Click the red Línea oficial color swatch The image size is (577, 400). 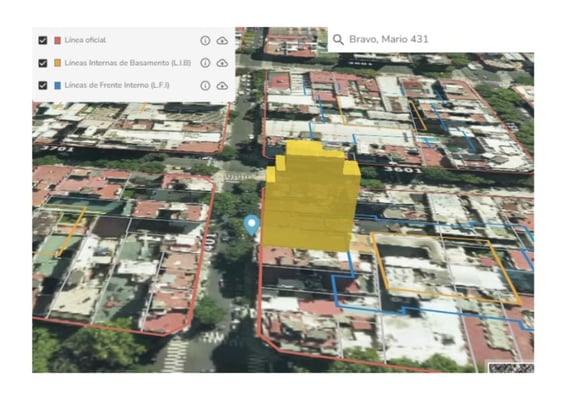[x=57, y=40]
